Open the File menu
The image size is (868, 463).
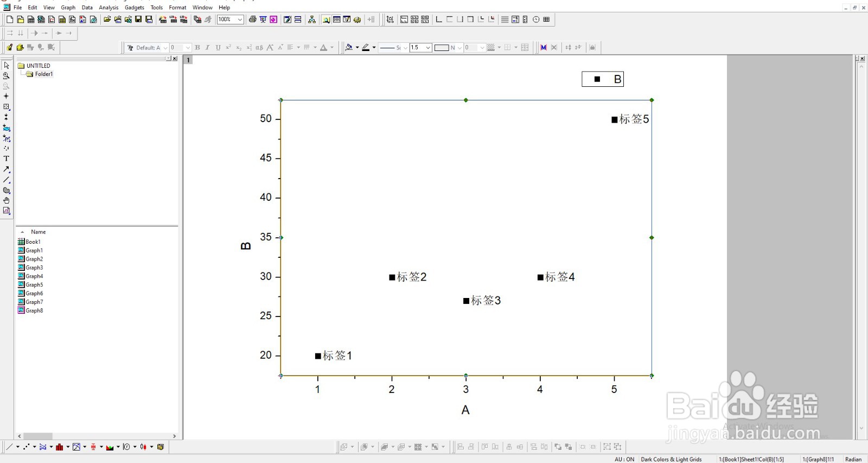pos(17,8)
